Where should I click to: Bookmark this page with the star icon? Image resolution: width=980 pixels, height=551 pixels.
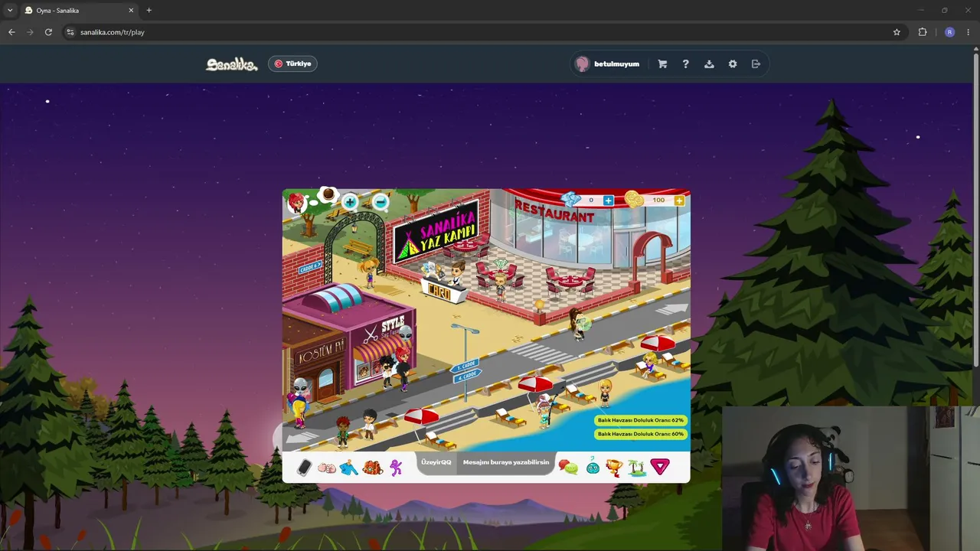tap(897, 32)
